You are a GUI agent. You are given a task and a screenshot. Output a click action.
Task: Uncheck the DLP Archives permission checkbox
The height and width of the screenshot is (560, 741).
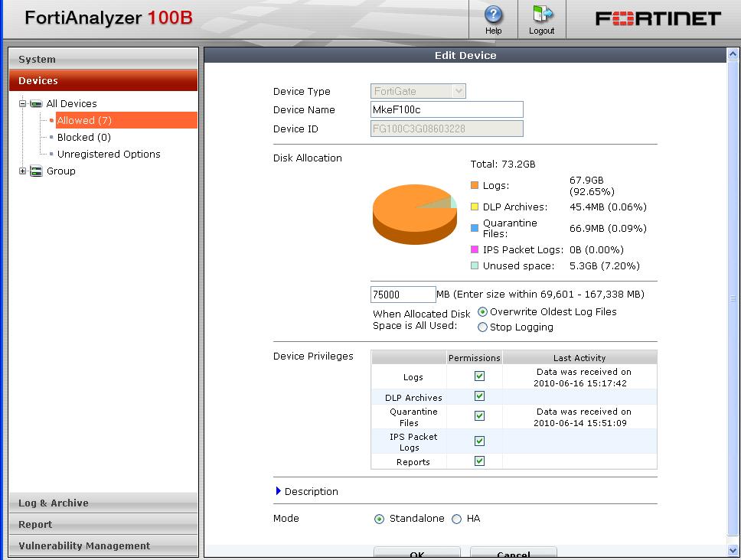tap(478, 396)
